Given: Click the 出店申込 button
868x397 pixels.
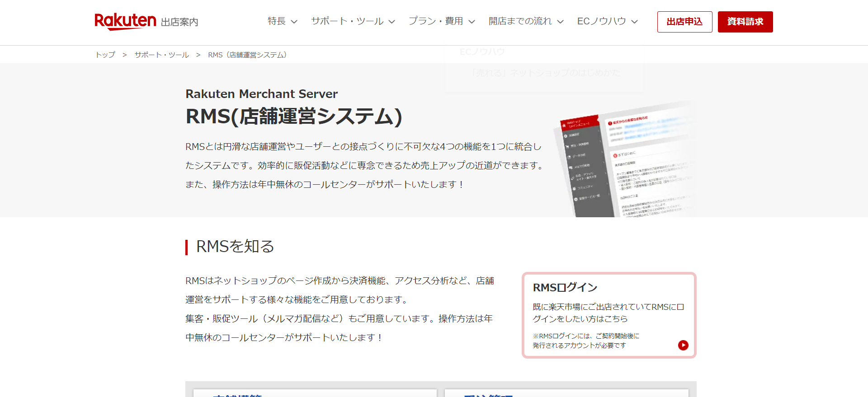Looking at the screenshot, I should tap(684, 22).
